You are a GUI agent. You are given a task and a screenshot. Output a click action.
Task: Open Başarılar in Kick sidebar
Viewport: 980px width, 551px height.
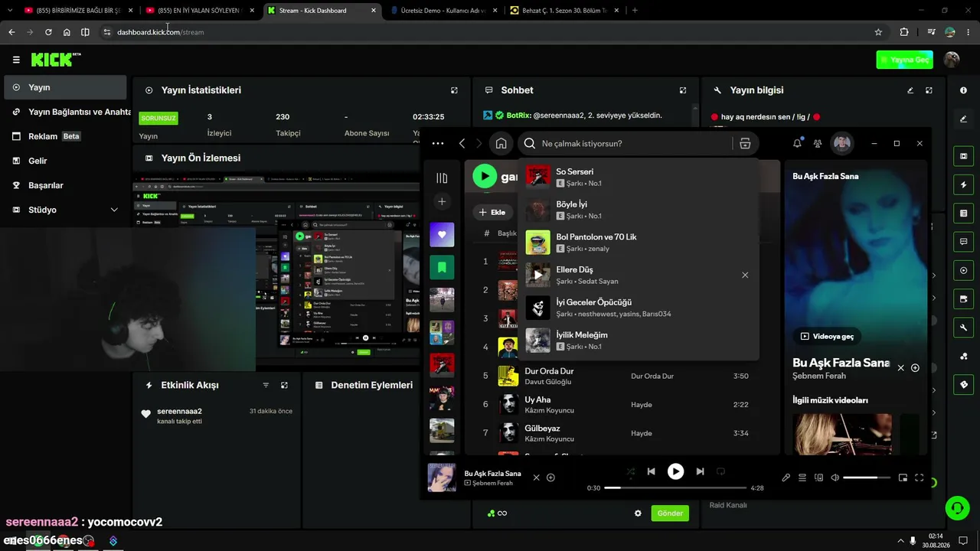click(x=65, y=185)
